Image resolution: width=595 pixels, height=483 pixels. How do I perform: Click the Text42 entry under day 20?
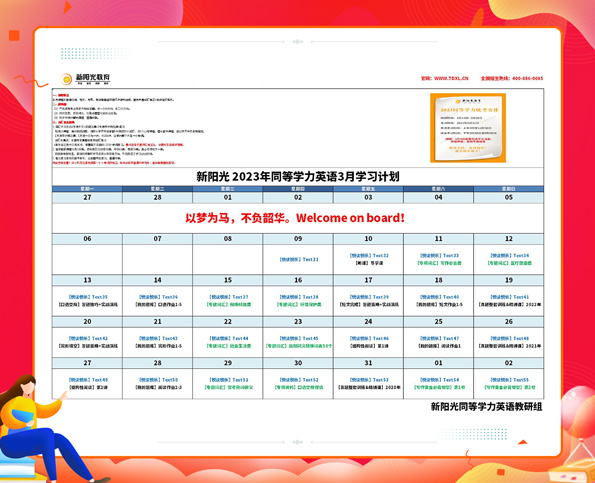tap(88, 338)
